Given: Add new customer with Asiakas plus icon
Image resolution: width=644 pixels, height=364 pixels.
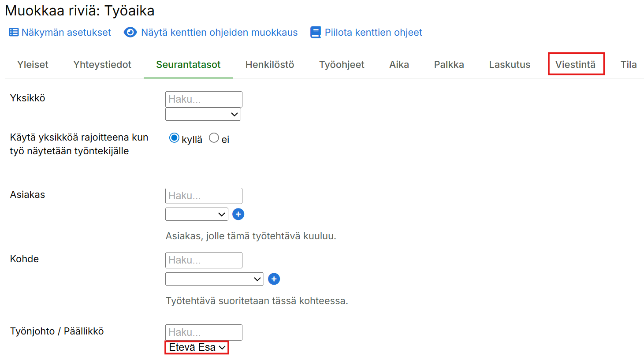Looking at the screenshot, I should click(238, 214).
